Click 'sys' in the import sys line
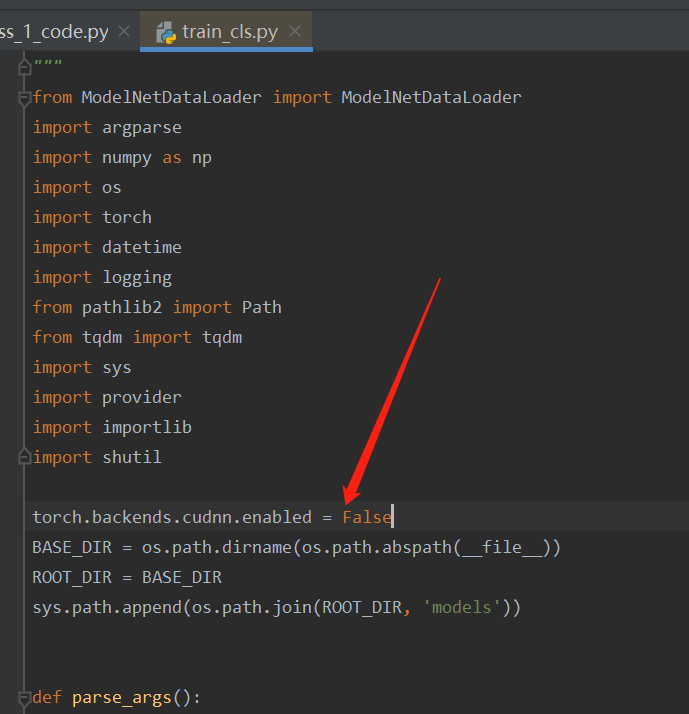Screen dimensions: 689x714 [117, 367]
